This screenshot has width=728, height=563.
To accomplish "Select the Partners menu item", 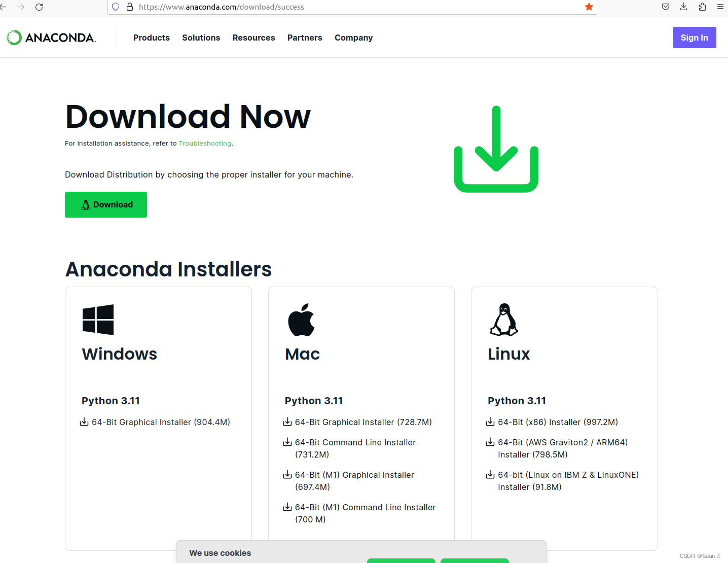I will coord(305,38).
